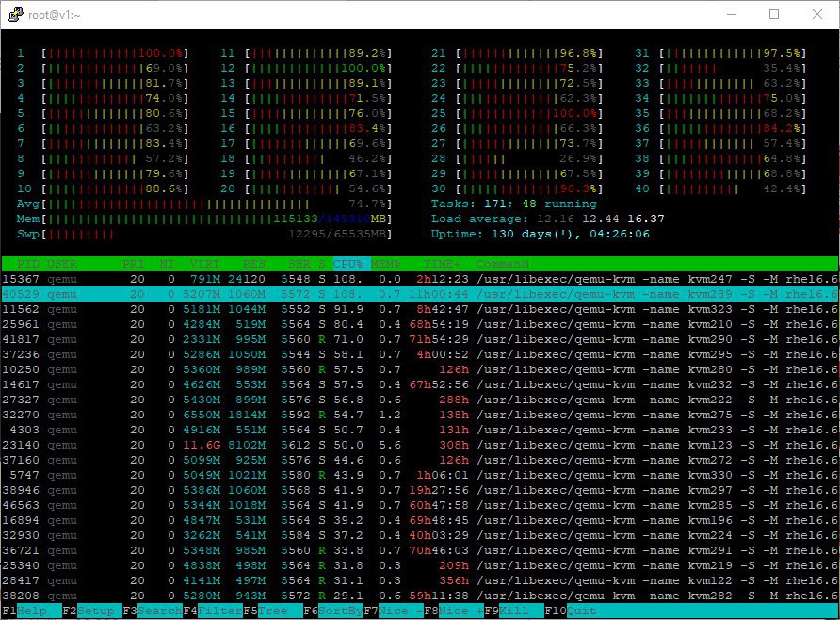
Task: Click CPU 1 usage bar at 100.0%
Action: pyautogui.click(x=115, y=53)
